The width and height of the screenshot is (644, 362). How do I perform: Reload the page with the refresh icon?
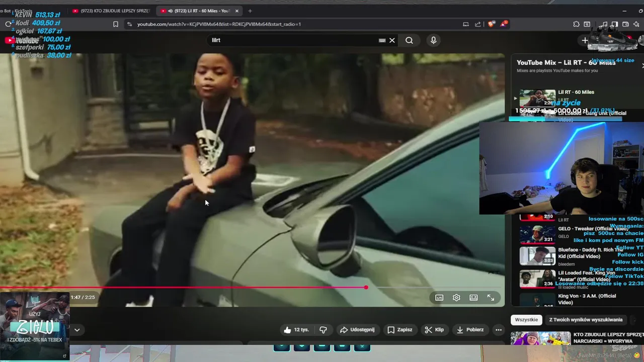[x=8, y=24]
